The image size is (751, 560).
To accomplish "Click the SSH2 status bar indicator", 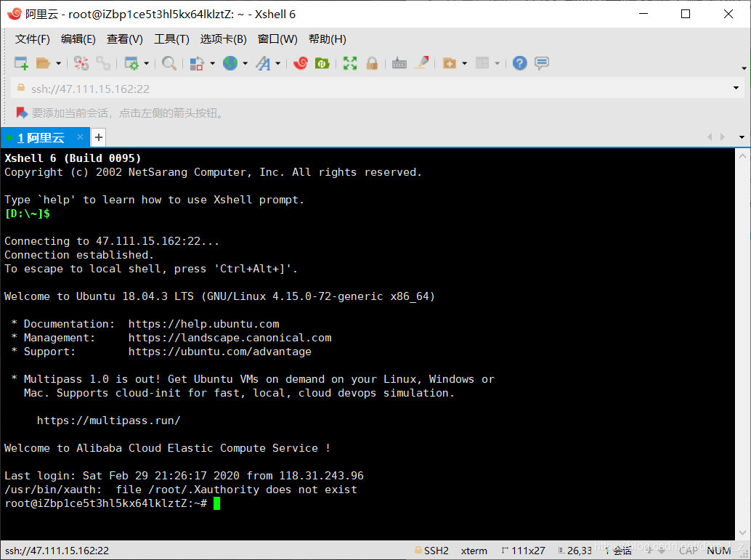I will (x=432, y=551).
